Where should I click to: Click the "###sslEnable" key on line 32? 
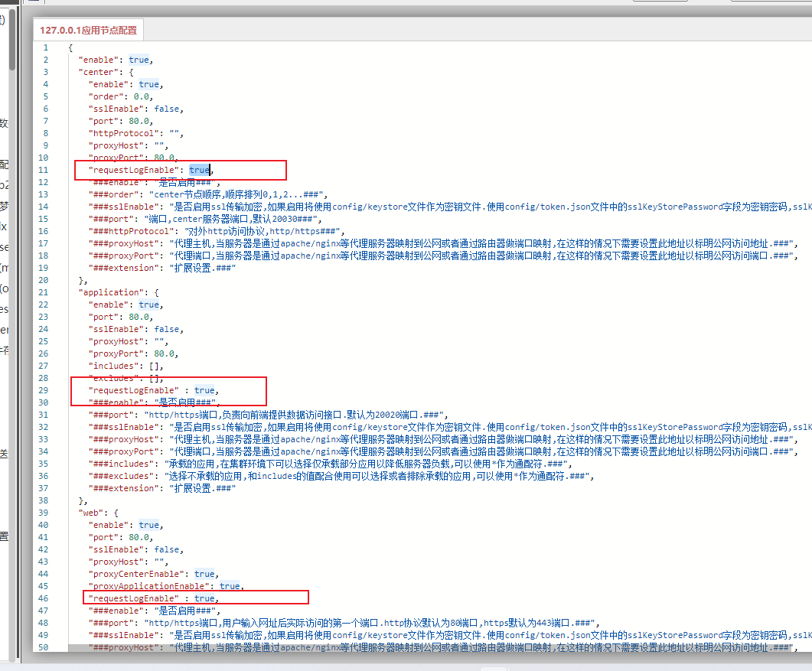(x=124, y=427)
